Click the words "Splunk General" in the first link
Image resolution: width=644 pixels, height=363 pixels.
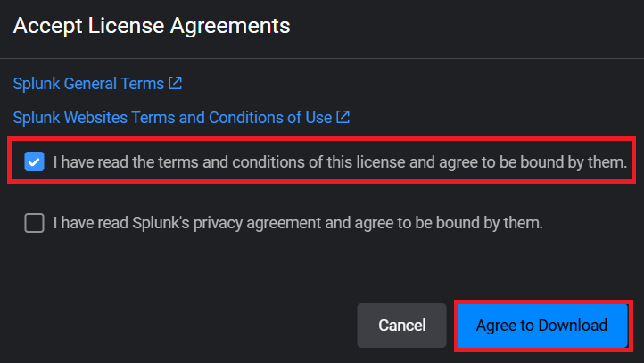coord(62,84)
